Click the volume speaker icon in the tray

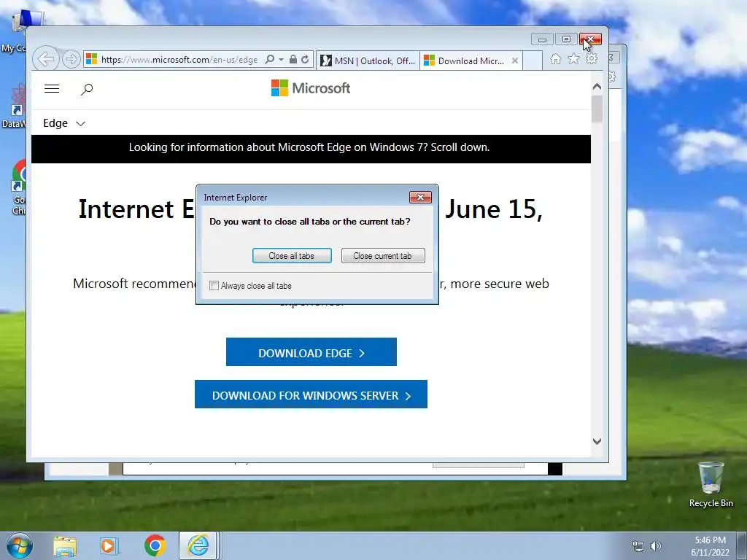click(x=656, y=545)
